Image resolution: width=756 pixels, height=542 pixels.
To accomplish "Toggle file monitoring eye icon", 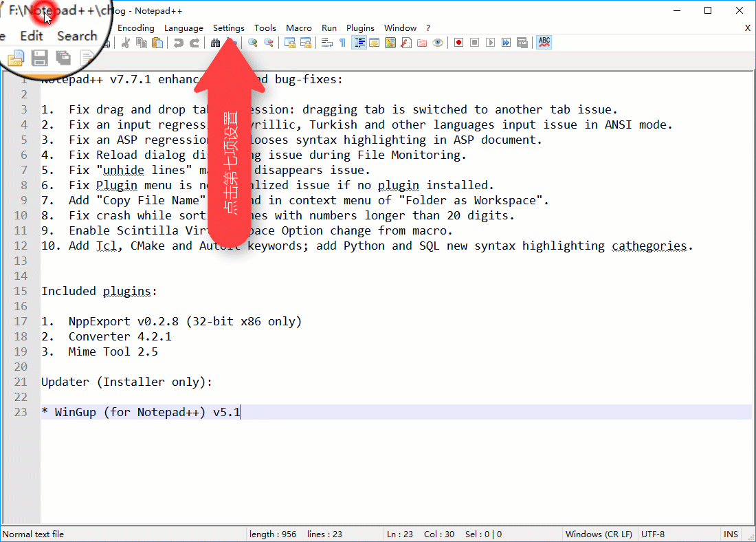I will (438, 43).
